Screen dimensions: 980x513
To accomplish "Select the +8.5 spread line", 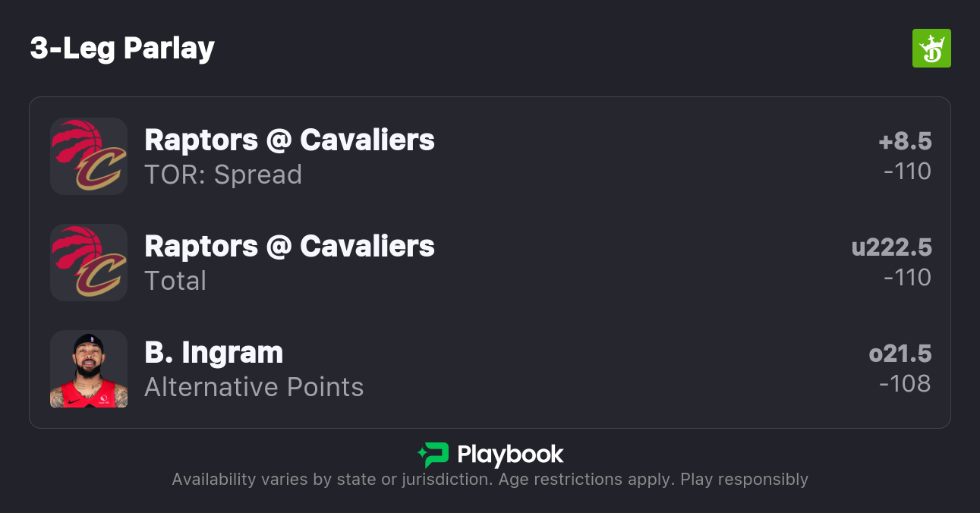I will click(905, 141).
